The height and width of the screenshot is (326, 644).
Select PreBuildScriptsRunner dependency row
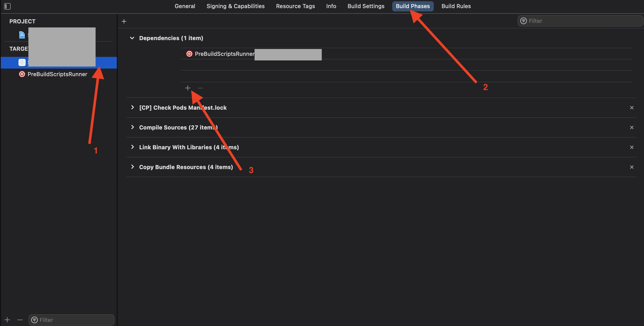(x=224, y=54)
